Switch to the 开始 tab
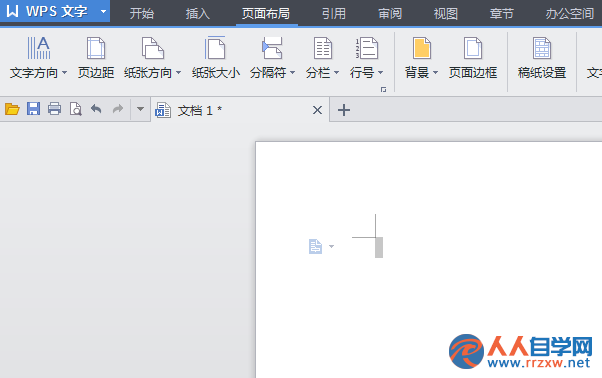 tap(142, 13)
